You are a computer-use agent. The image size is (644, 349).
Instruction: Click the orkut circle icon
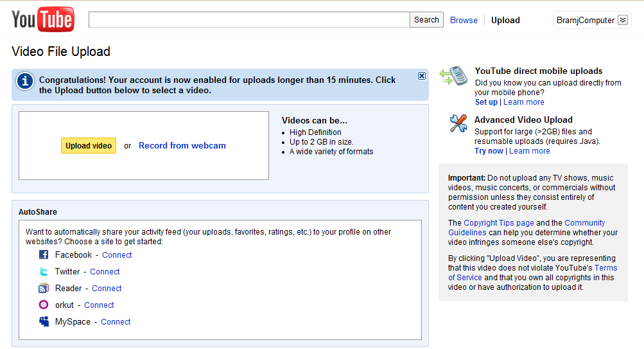point(44,305)
